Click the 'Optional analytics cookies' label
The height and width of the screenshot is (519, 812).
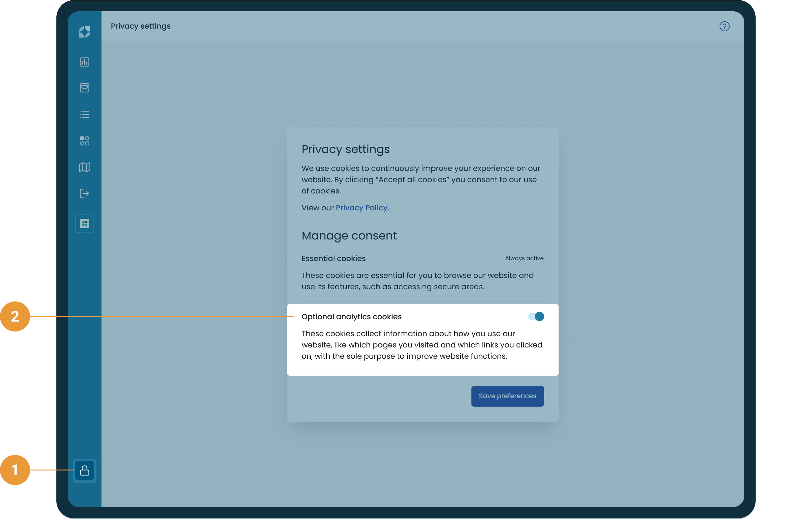[351, 317]
